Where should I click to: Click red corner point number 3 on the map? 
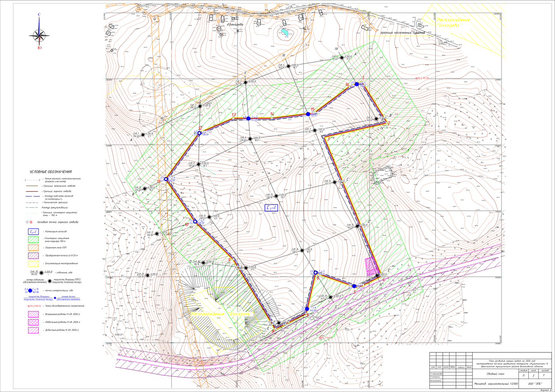point(328,139)
